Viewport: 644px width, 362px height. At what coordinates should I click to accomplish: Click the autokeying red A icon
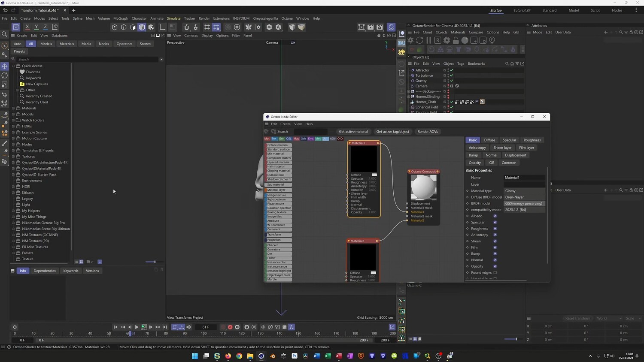click(x=230, y=327)
